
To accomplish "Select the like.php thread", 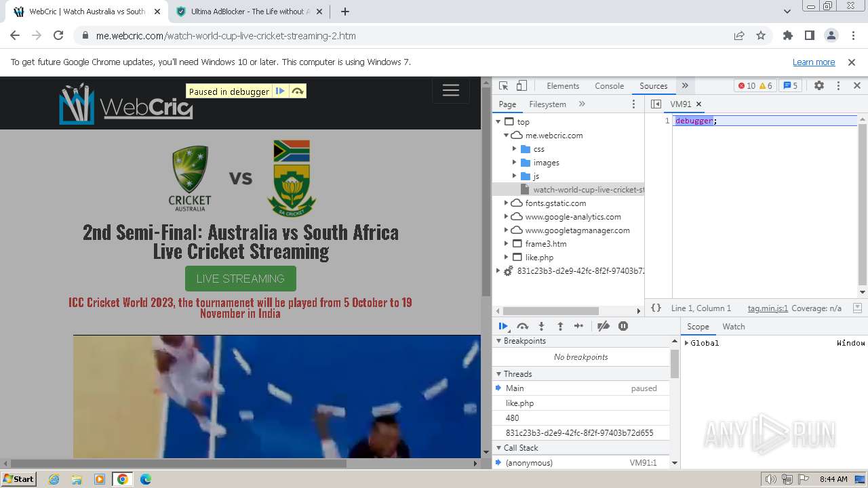I will (581, 403).
